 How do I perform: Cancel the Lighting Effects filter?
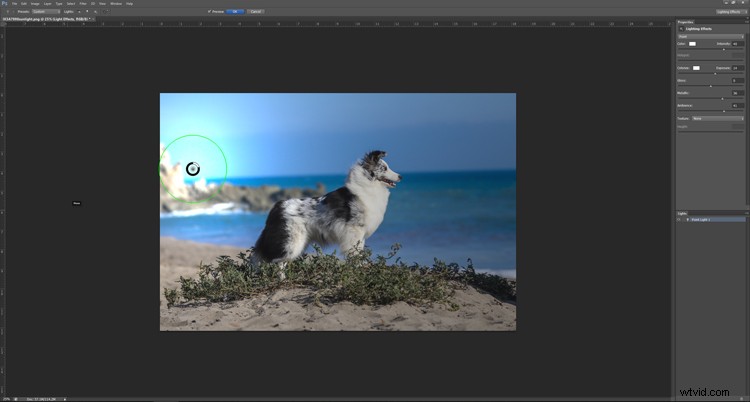256,11
